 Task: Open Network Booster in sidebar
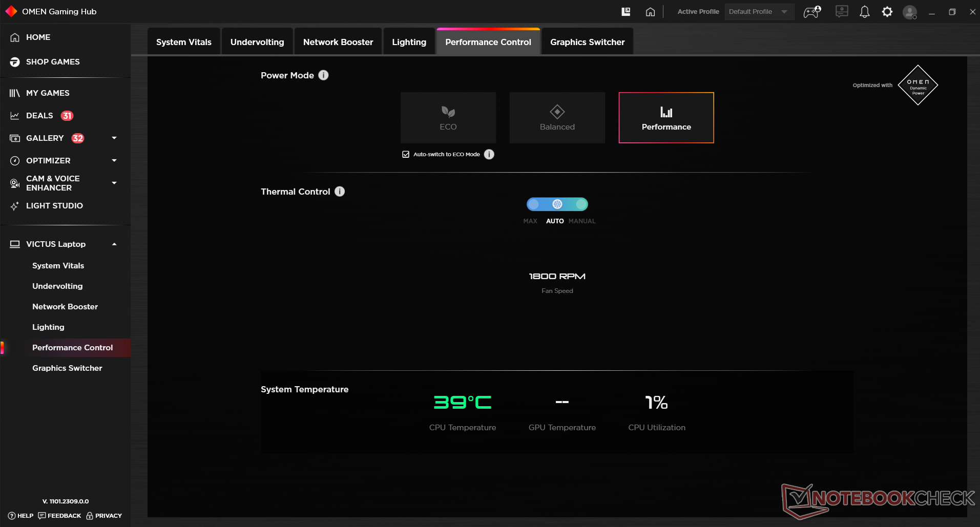[x=65, y=307]
